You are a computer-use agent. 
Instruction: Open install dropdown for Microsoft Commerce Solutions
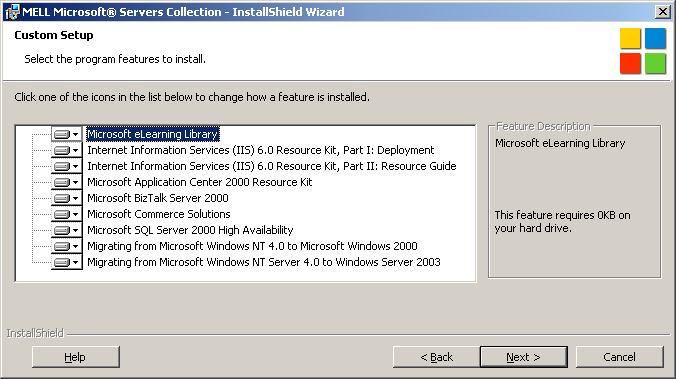point(66,214)
